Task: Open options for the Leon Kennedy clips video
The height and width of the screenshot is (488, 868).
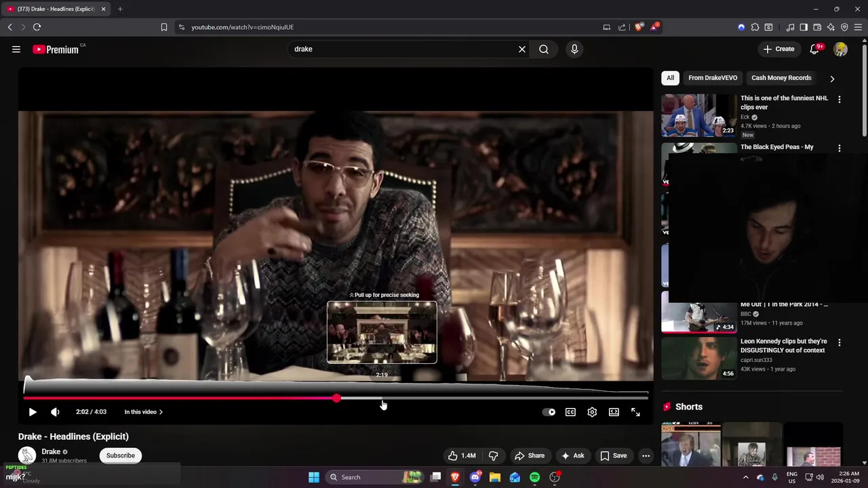Action: [840, 342]
